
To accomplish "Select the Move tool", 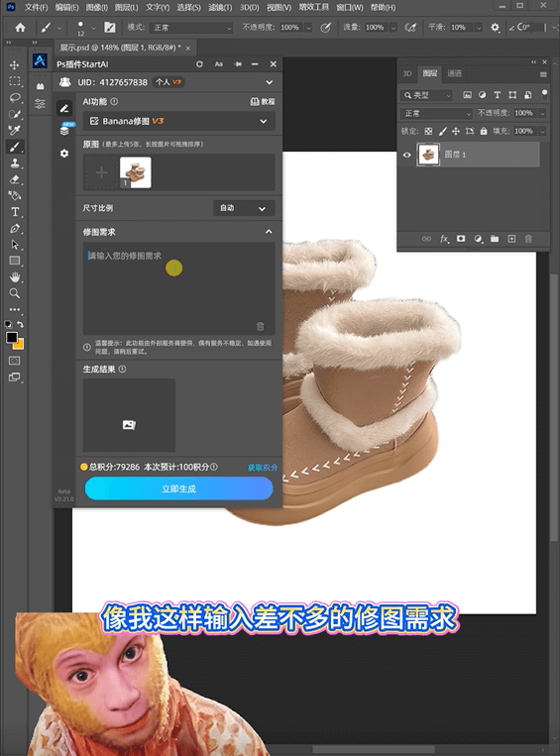I will click(x=15, y=64).
